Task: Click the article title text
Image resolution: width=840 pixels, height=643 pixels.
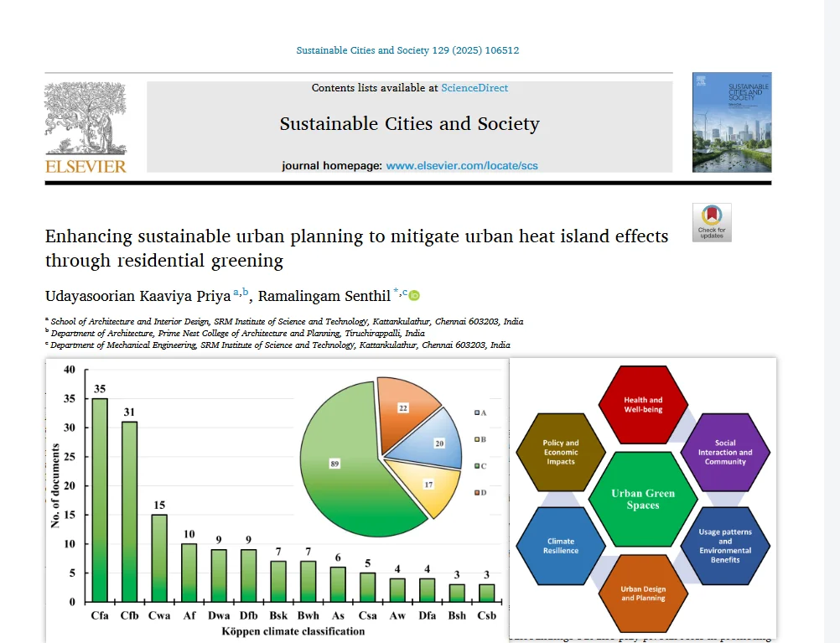Action: (357, 248)
